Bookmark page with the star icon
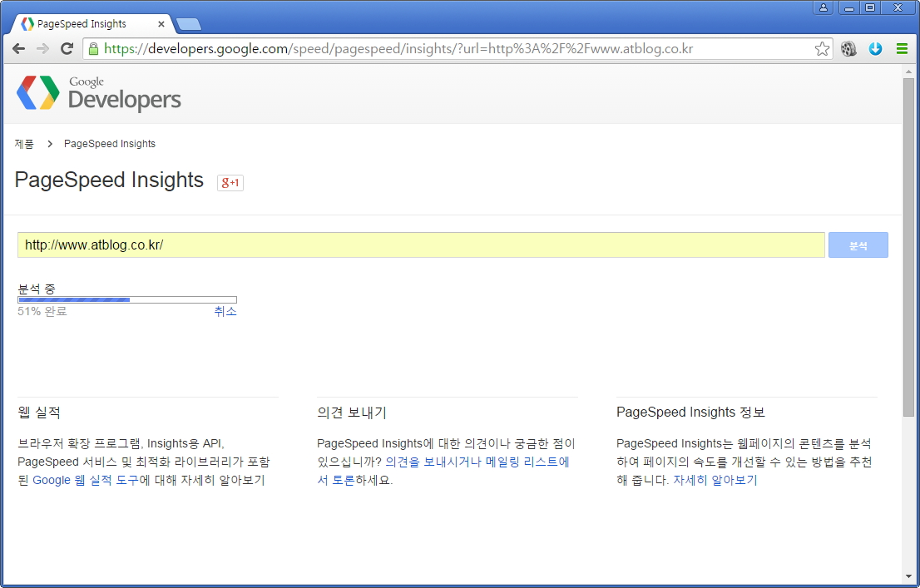 [x=822, y=49]
